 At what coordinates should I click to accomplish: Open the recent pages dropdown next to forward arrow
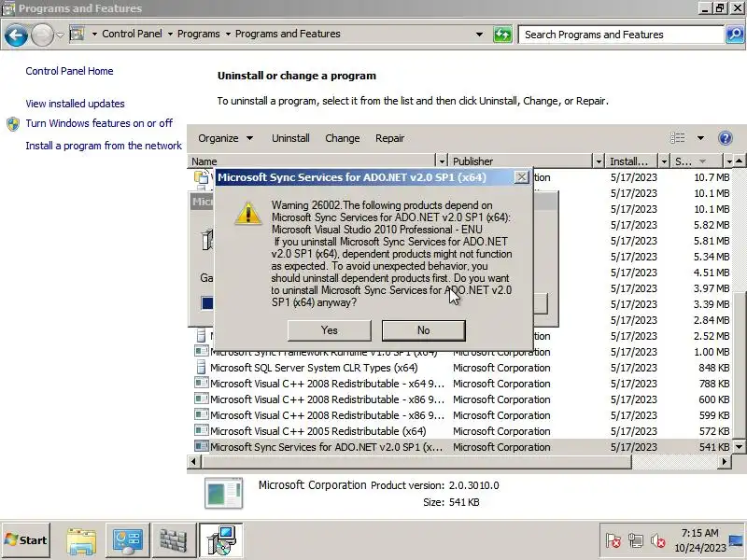(x=60, y=35)
